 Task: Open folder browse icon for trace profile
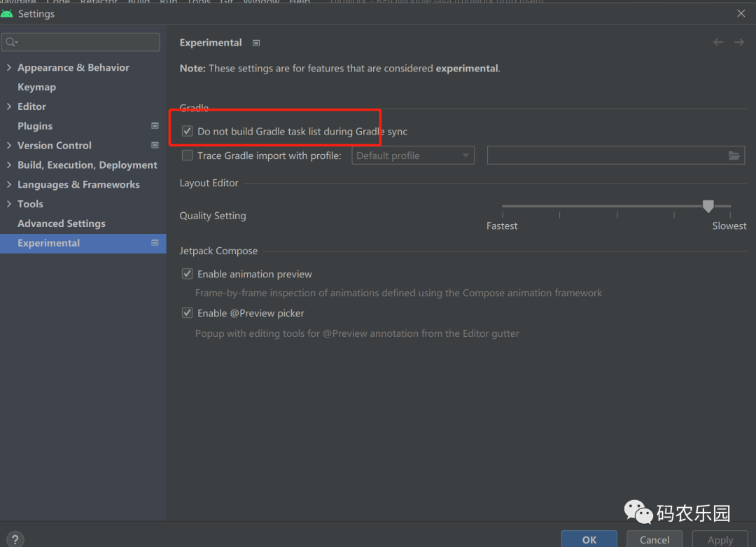pos(734,155)
